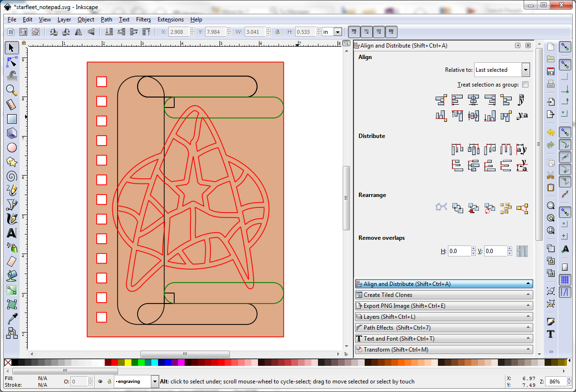Toggle current layer visibility eye icon
This screenshot has width=576, height=392.
[x=100, y=382]
